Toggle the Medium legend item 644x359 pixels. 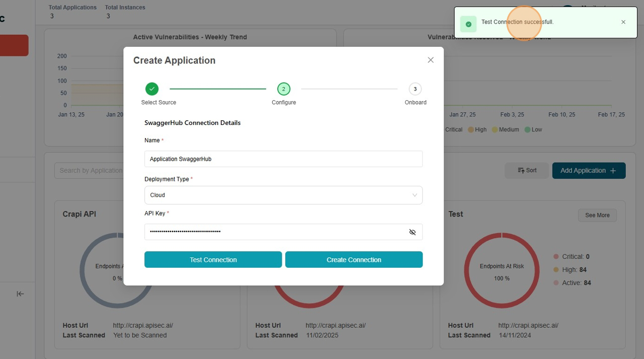click(x=505, y=129)
